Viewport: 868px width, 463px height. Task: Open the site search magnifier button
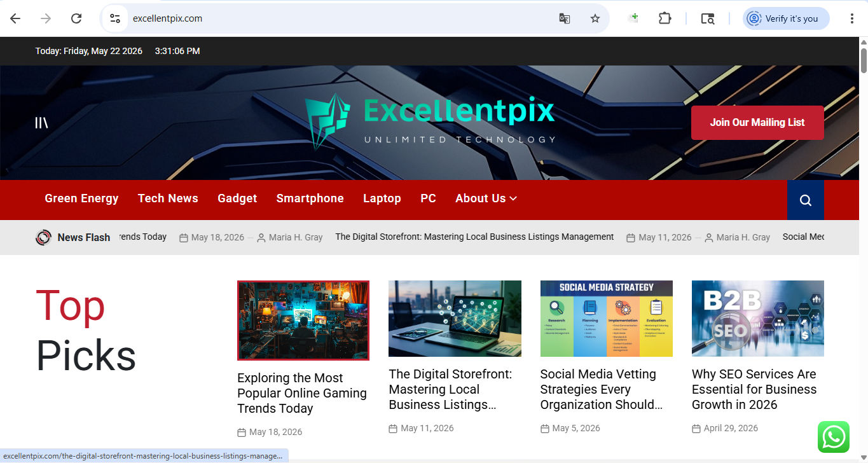click(806, 200)
